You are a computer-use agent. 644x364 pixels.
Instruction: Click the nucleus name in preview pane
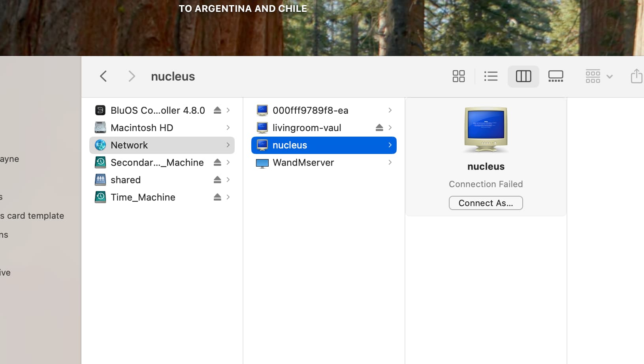(x=486, y=167)
